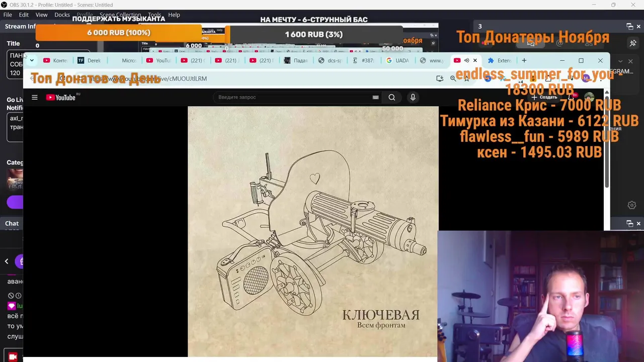Open the OBS Edit menu
Screen dimensions: 644x362
[24, 15]
